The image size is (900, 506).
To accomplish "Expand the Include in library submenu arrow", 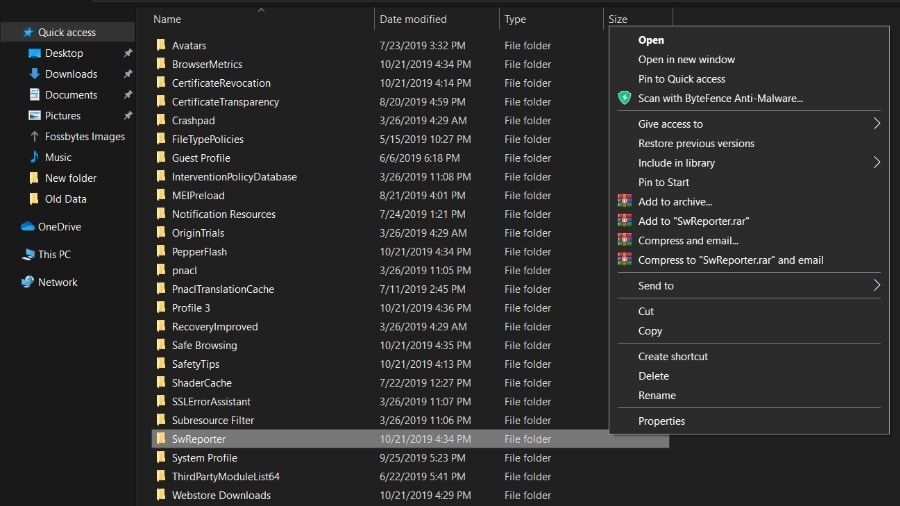I will (x=876, y=162).
